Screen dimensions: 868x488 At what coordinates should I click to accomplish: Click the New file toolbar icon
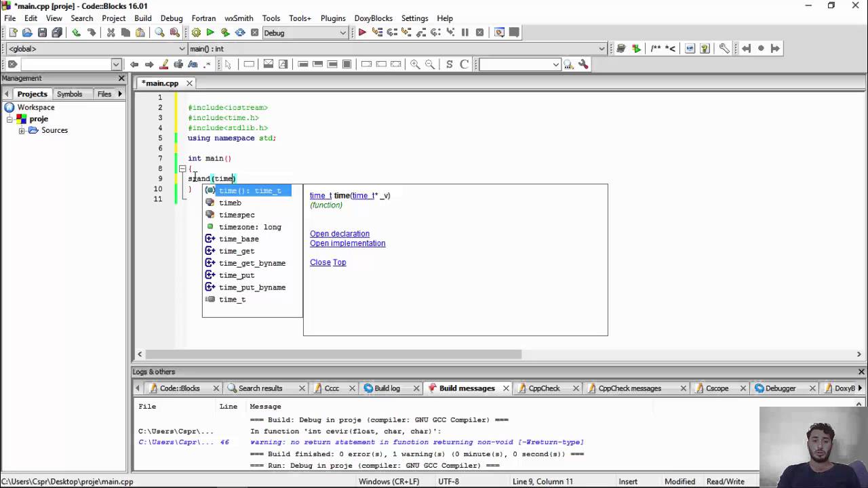(x=12, y=33)
